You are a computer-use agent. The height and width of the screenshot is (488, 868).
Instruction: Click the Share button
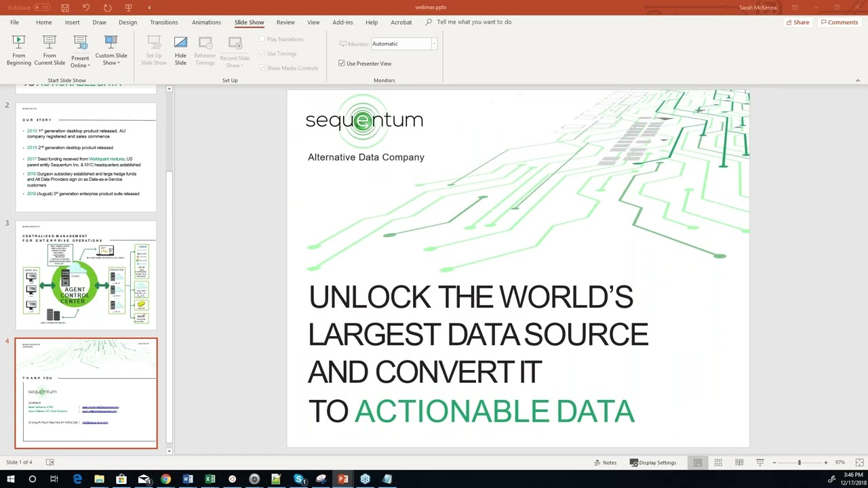797,22
